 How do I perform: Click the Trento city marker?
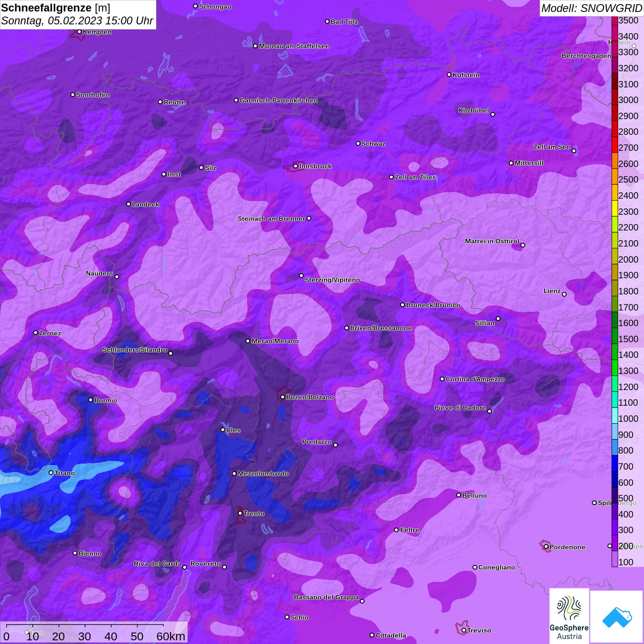240,513
